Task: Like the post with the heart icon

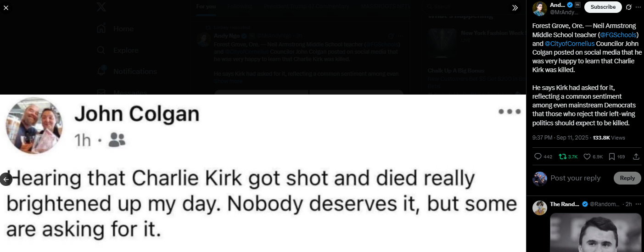Action: 587,157
